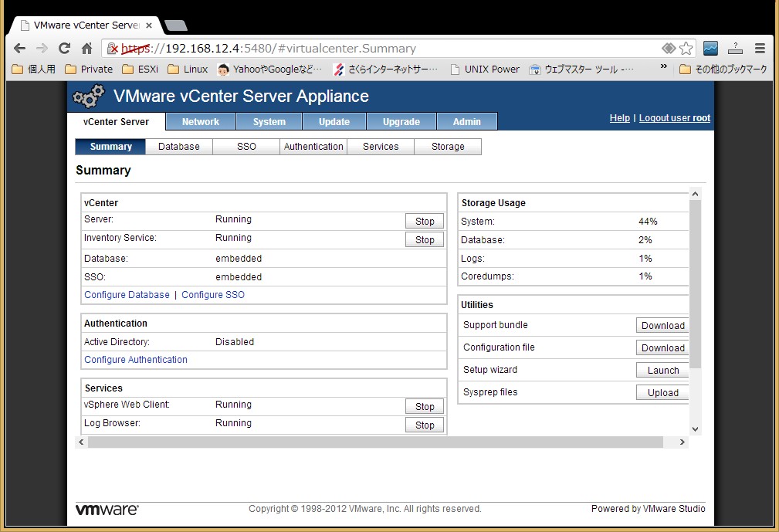Viewport: 779px width, 532px height.
Task: Stop the Inventory Service
Action: pyautogui.click(x=425, y=239)
